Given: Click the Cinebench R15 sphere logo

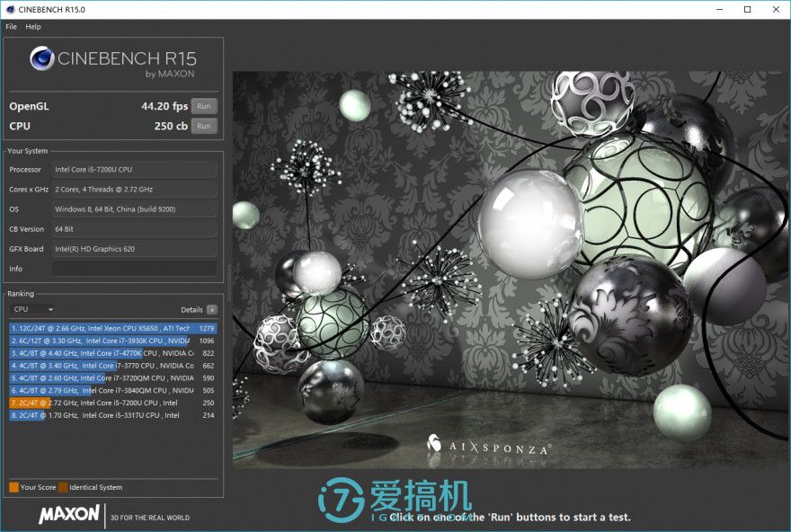Looking at the screenshot, I should [42, 58].
